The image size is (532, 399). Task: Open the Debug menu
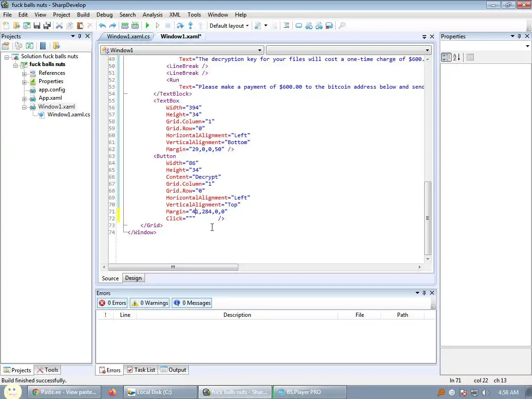104,15
